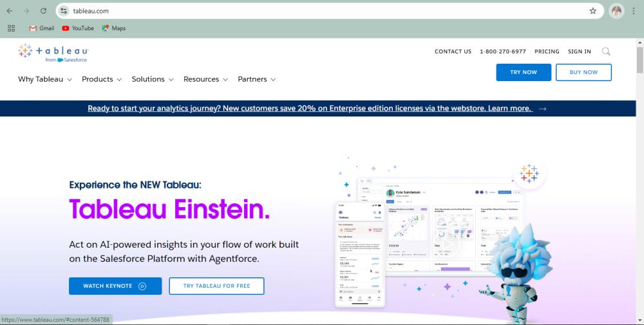644x325 pixels.
Task: Click 'Experience the NEW Tableau:' text
Action: [x=135, y=185]
